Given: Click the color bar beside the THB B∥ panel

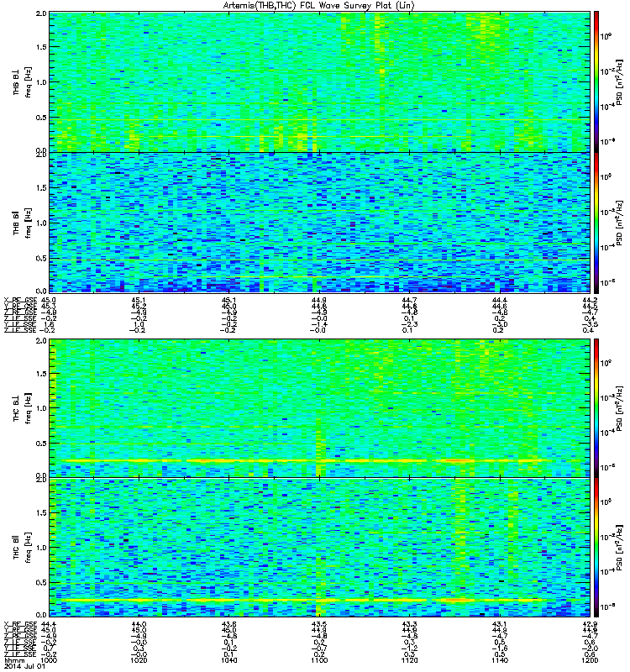Looking at the screenshot, I should (x=596, y=223).
